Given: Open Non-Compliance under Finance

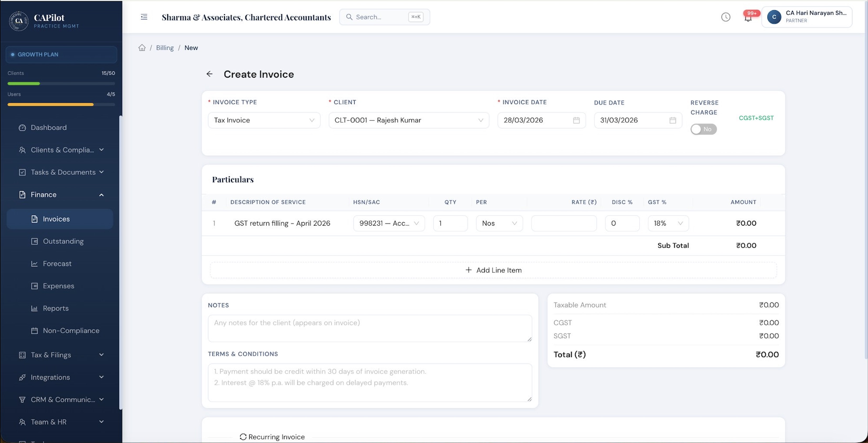Looking at the screenshot, I should pos(60,330).
